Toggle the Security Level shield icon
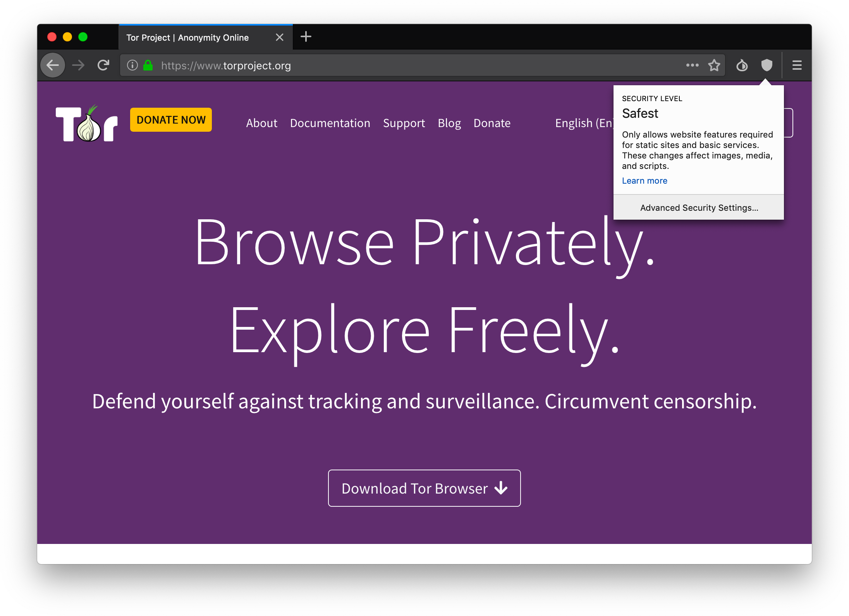Screen dimensions: 849x616 click(x=767, y=65)
